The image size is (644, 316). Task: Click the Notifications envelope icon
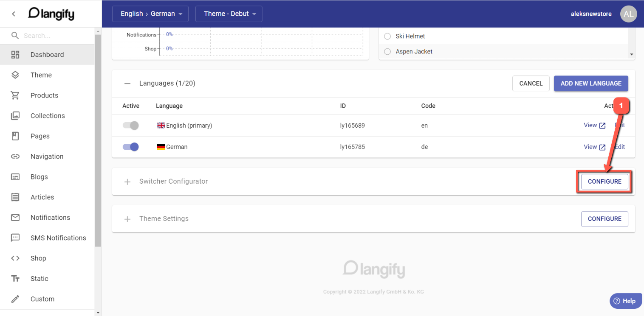pos(15,218)
